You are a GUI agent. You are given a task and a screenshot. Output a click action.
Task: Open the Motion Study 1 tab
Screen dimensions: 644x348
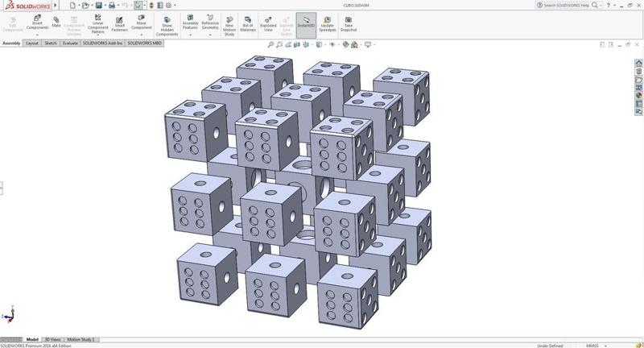tap(81, 339)
